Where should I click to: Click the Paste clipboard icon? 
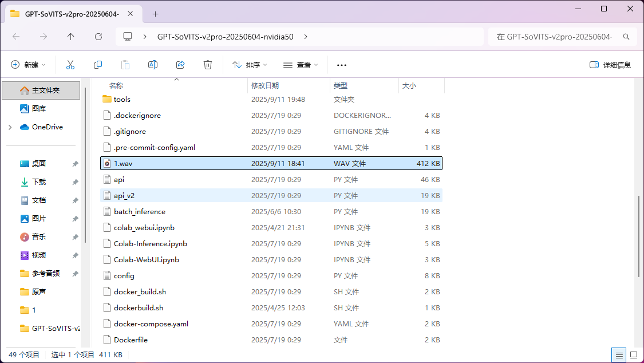(x=125, y=65)
